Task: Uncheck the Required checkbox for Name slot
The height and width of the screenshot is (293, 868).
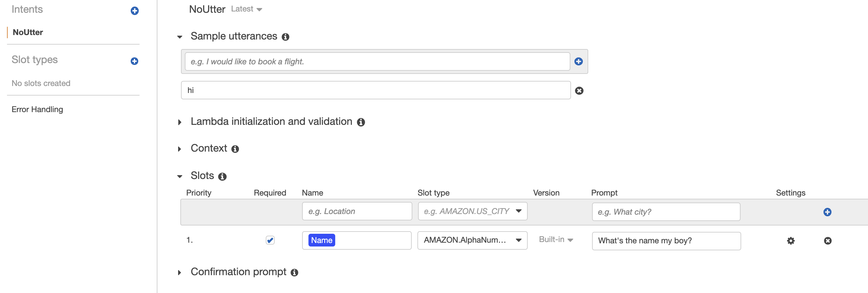Action: coord(270,240)
